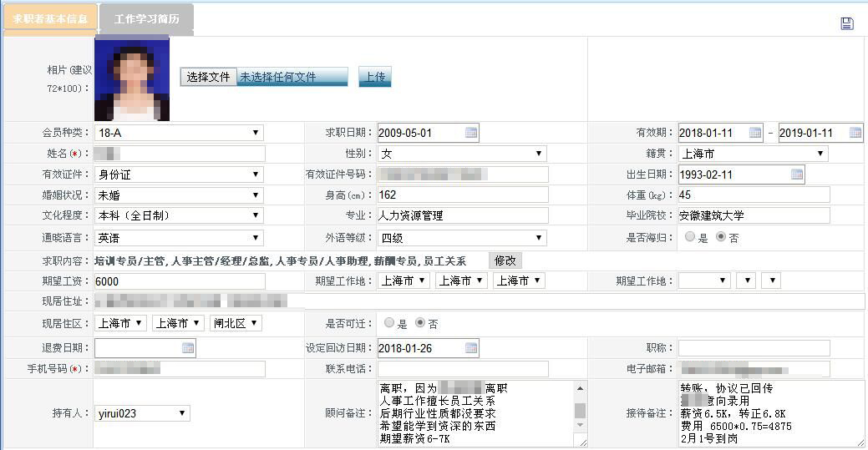Open the 通晓语言 dropdown showing 英语

[179, 238]
